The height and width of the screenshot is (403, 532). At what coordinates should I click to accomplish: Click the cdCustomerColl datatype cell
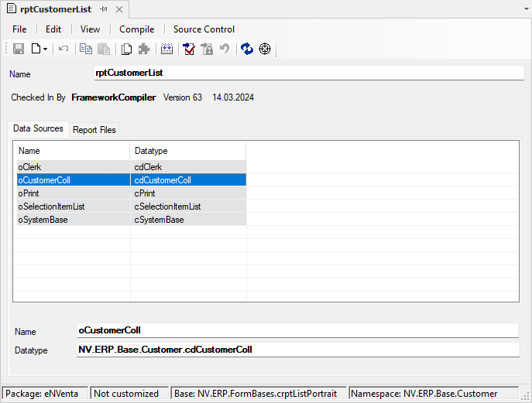coord(188,180)
